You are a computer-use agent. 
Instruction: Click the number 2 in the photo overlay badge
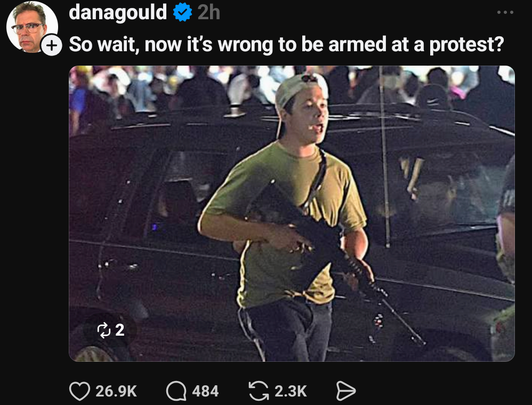120,330
